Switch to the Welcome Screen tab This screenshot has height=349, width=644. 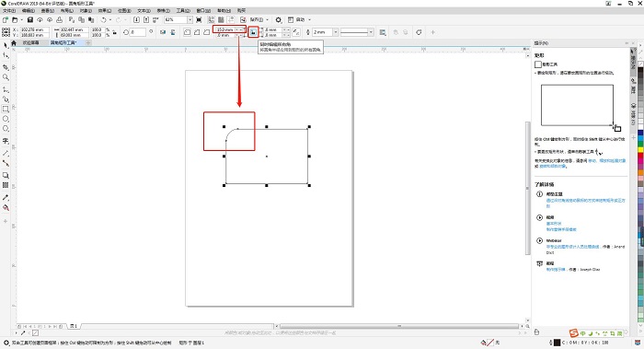coord(30,42)
